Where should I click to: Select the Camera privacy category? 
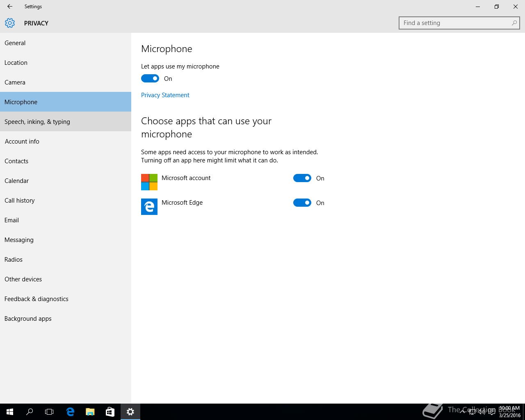15,82
